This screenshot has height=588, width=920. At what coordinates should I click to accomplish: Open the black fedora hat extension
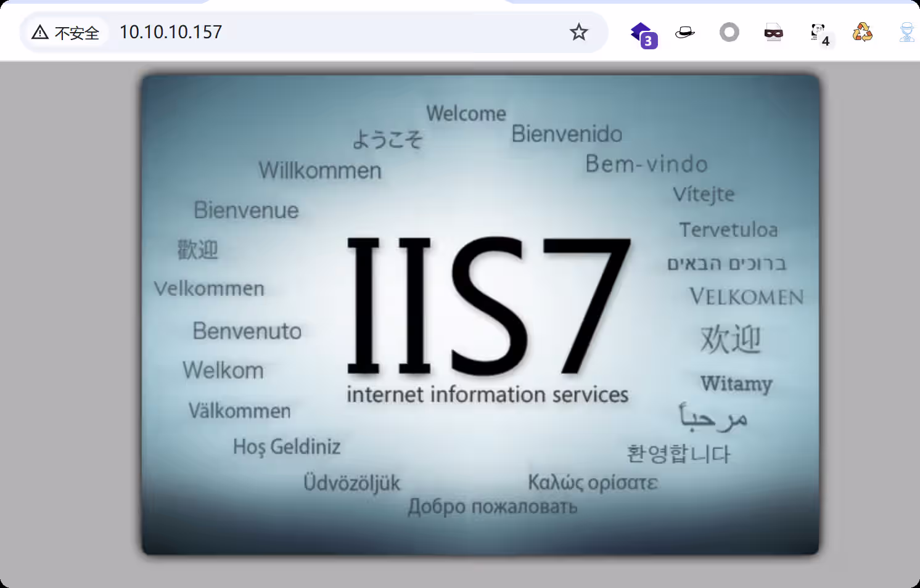684,32
